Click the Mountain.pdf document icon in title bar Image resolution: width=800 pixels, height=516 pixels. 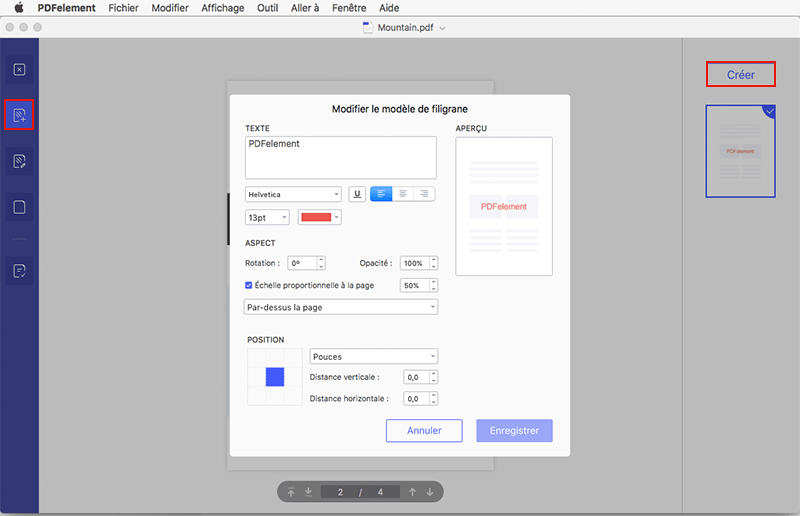(367, 28)
